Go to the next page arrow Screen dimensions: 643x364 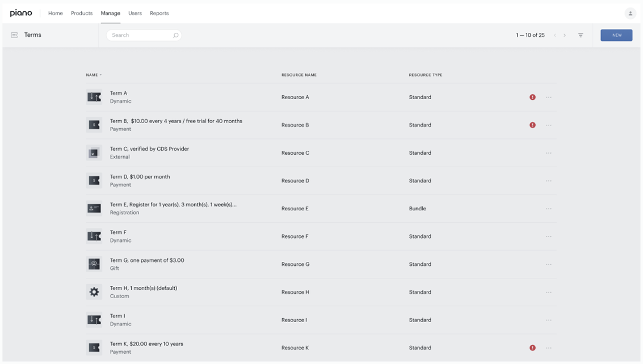[x=565, y=35]
